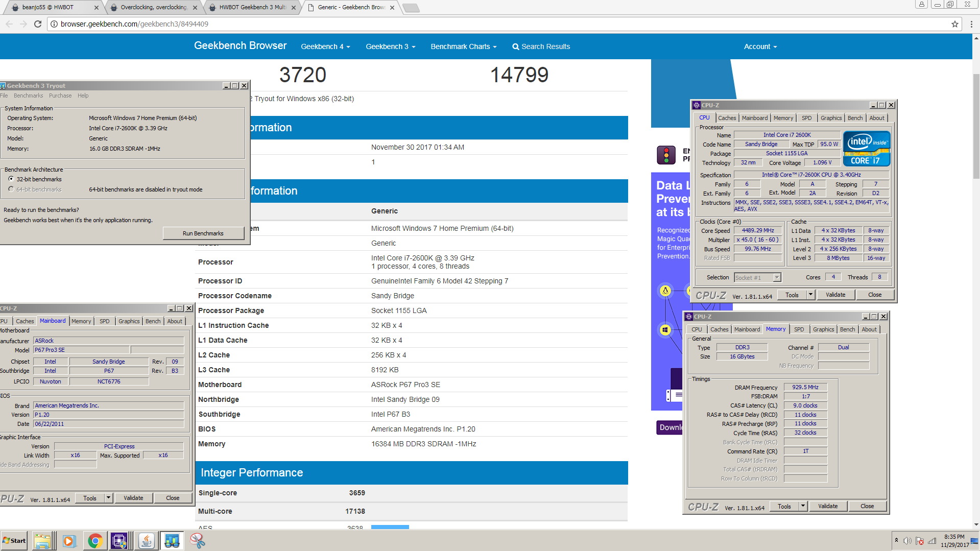This screenshot has width=980, height=551.
Task: Click the Download ad button
Action: click(x=670, y=427)
